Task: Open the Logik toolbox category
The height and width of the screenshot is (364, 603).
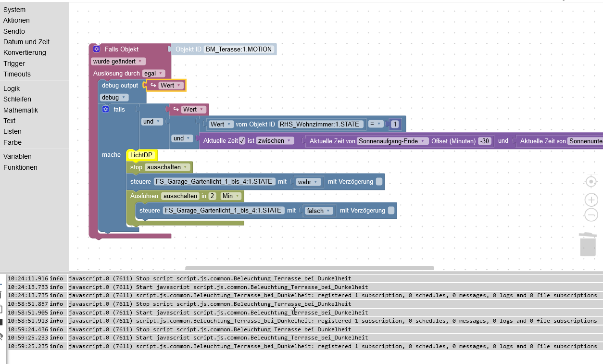Action: click(12, 88)
